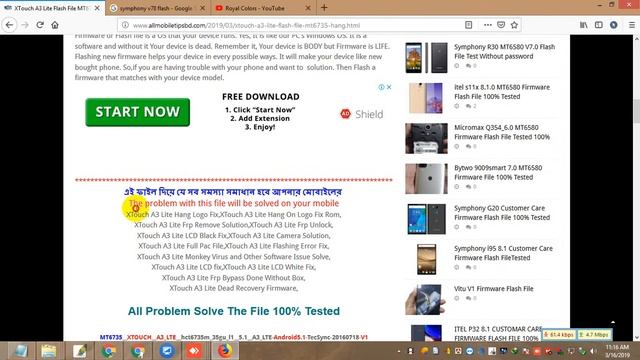Open the first Chrome icon in the taskbar
The width and height of the screenshot is (640, 360).
pyautogui.click(x=108, y=351)
